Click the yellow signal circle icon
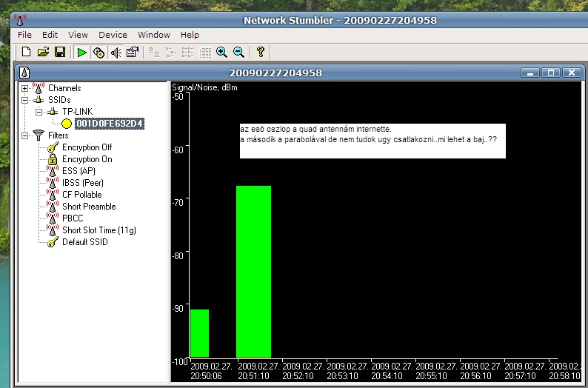 point(67,124)
